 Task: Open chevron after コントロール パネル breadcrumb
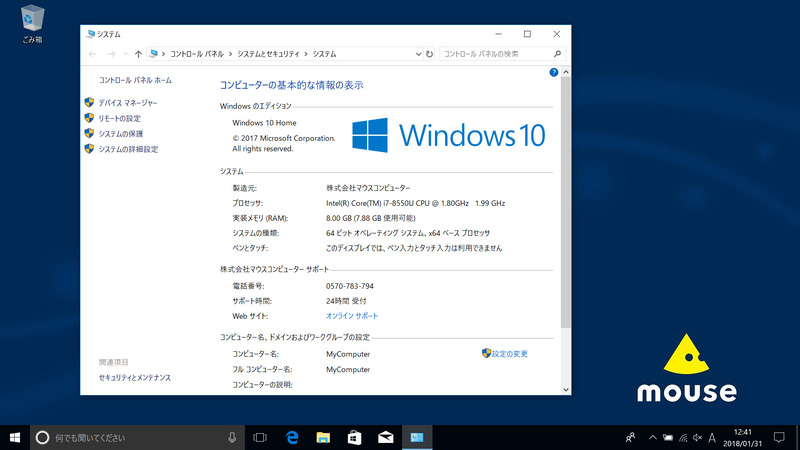click(x=231, y=54)
